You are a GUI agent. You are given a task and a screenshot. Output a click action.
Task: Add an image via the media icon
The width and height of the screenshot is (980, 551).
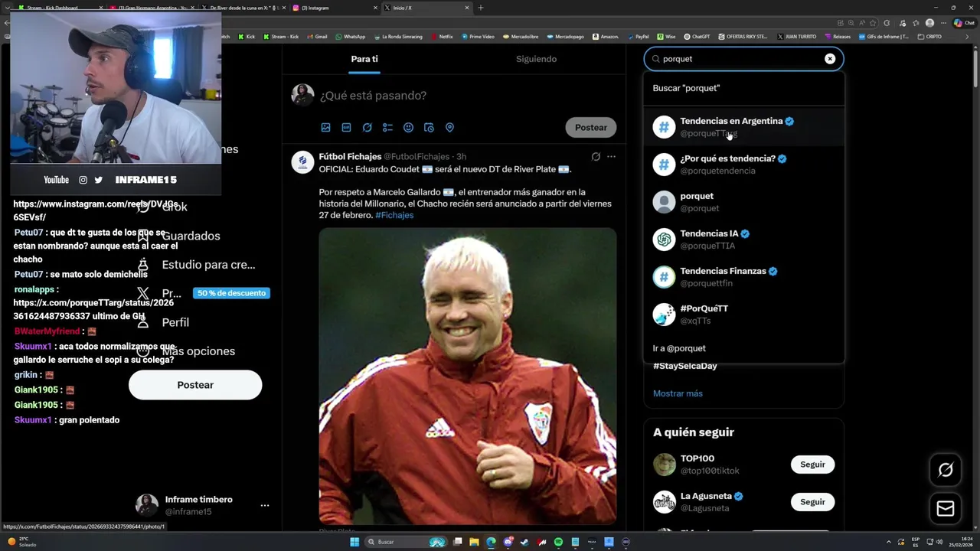325,128
